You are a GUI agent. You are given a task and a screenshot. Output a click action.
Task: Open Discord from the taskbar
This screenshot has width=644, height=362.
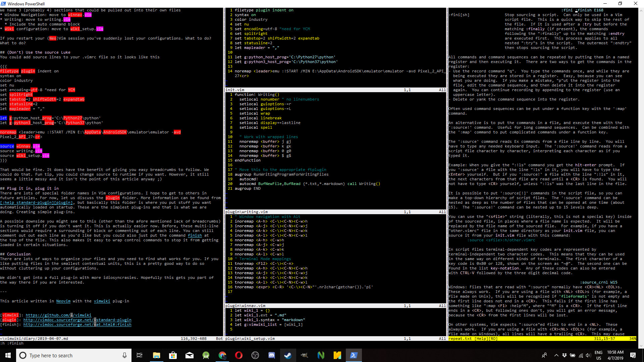tap(271, 355)
